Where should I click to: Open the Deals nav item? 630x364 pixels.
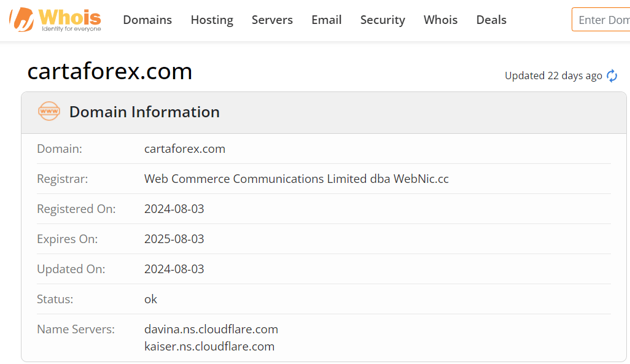(491, 20)
